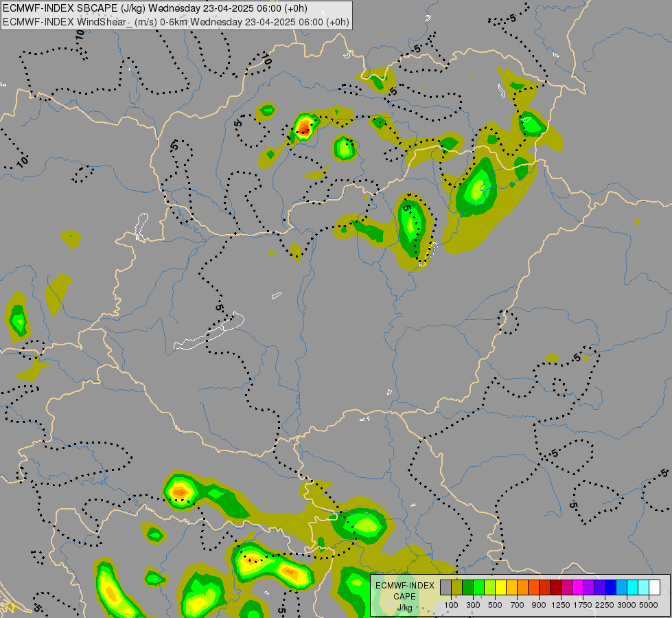
Task: Click the ECMWF-INDEX SBCAPE title line
Action: (x=154, y=8)
